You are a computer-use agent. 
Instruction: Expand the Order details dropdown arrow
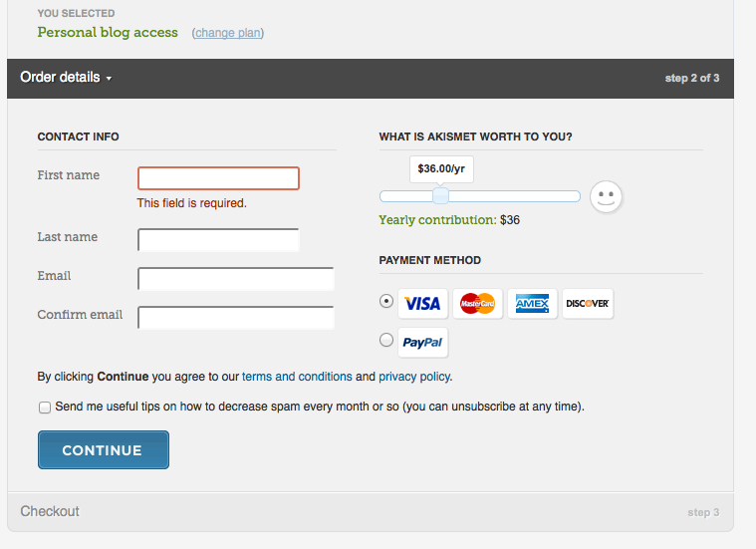tap(109, 79)
